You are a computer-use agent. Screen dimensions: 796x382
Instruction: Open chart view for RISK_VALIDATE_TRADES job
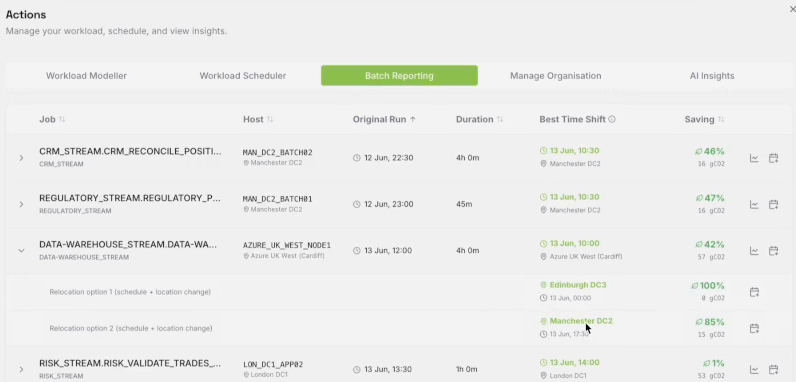tap(754, 370)
